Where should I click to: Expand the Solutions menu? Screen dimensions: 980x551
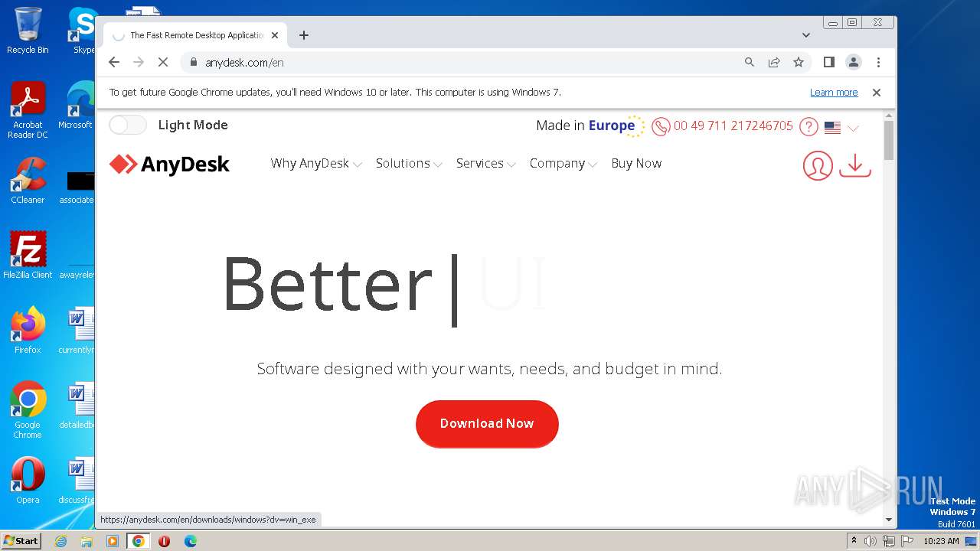point(409,164)
